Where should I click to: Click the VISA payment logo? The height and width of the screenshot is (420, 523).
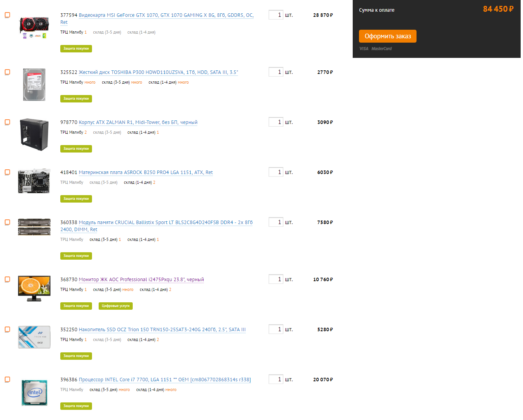[x=364, y=48]
